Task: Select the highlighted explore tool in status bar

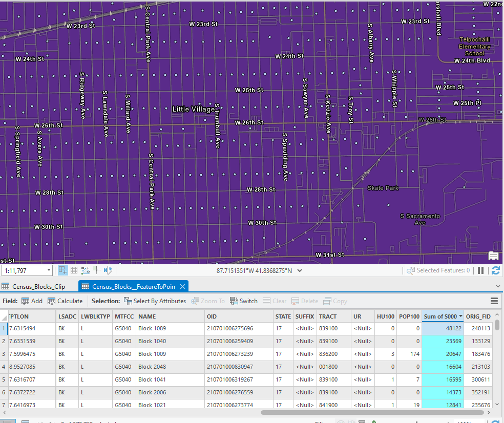Action: coord(62,270)
